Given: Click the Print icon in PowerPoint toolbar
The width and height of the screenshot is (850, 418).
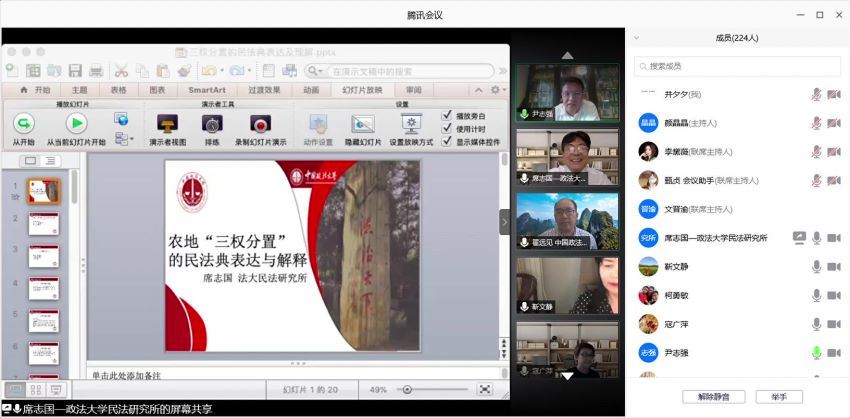Looking at the screenshot, I should [x=96, y=70].
